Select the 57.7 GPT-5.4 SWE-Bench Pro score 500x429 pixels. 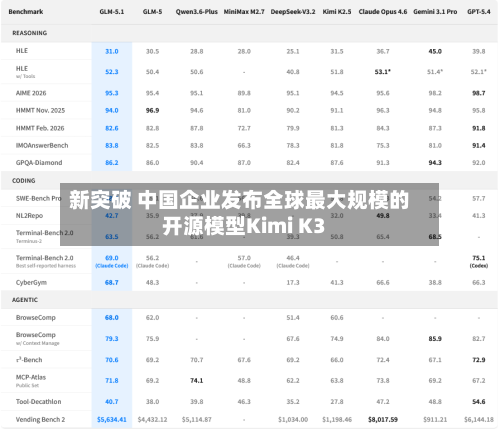(x=479, y=198)
